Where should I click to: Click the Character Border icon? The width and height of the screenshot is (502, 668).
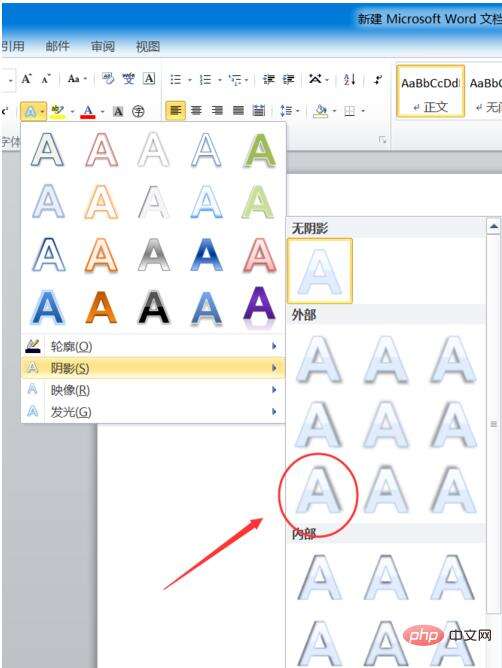point(149,79)
